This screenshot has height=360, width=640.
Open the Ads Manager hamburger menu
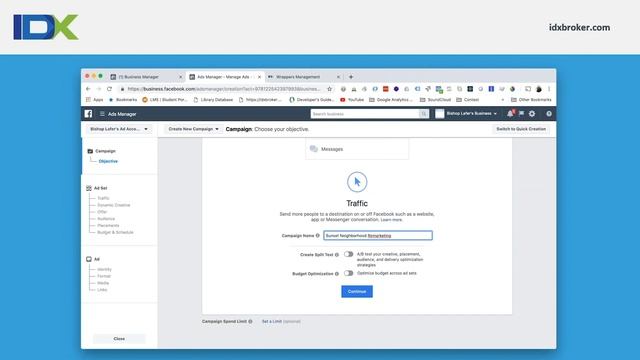(102, 114)
